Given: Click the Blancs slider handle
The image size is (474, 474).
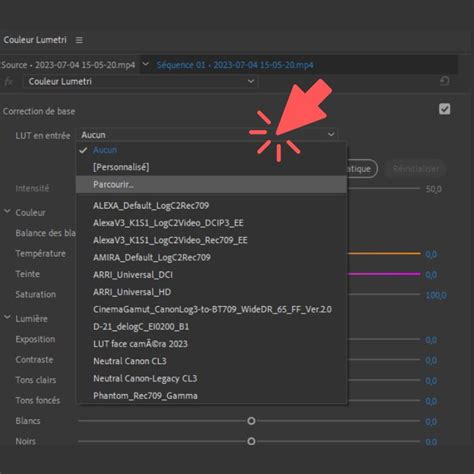Looking at the screenshot, I should 251,421.
